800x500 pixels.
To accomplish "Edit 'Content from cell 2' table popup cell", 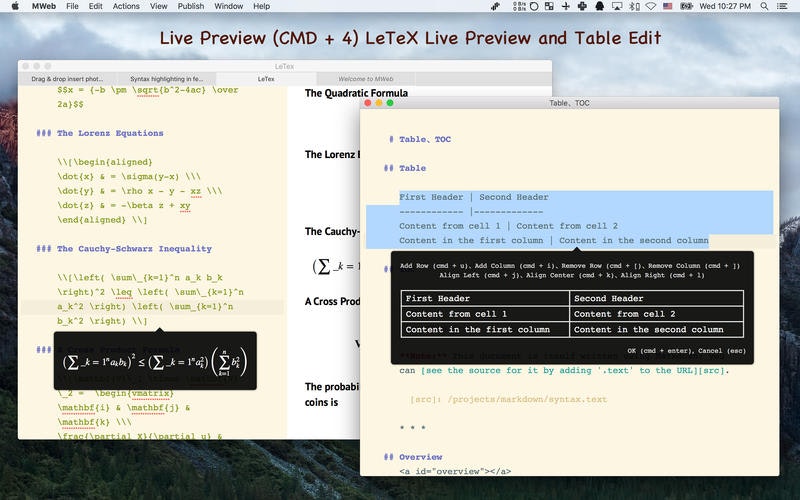I will click(657, 314).
